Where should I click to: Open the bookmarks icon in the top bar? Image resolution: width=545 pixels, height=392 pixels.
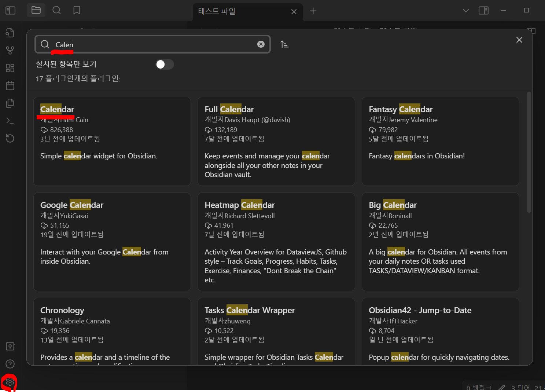77,10
